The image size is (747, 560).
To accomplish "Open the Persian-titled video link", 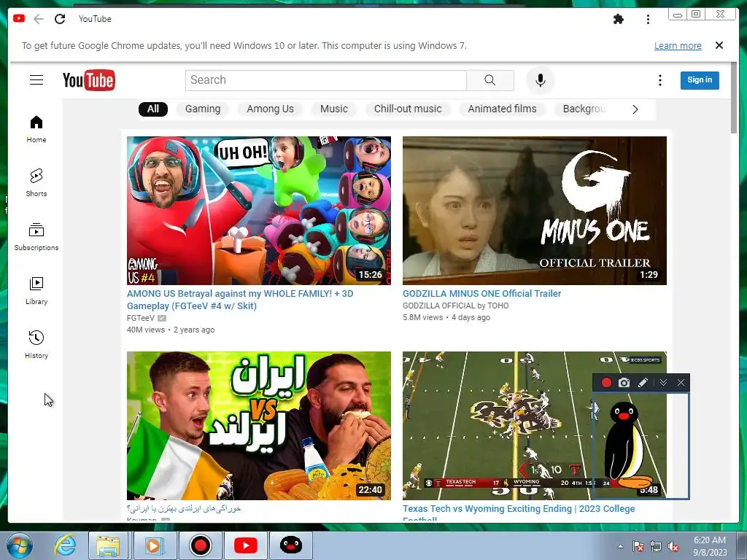I will [x=184, y=508].
